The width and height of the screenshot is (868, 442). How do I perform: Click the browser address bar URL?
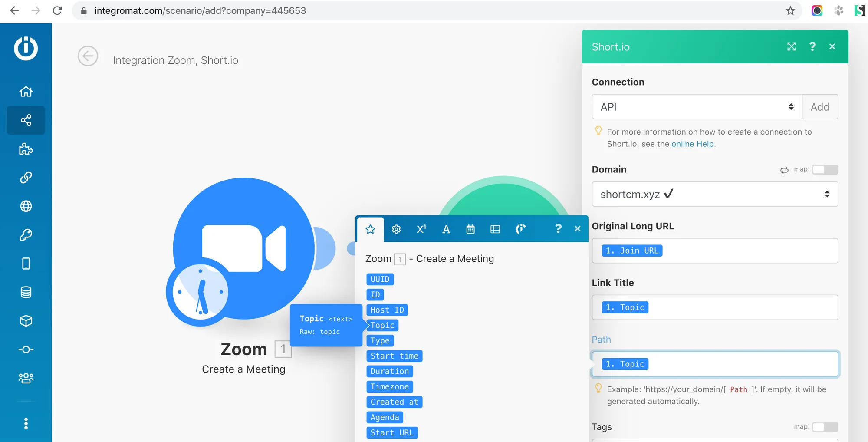coord(200,10)
